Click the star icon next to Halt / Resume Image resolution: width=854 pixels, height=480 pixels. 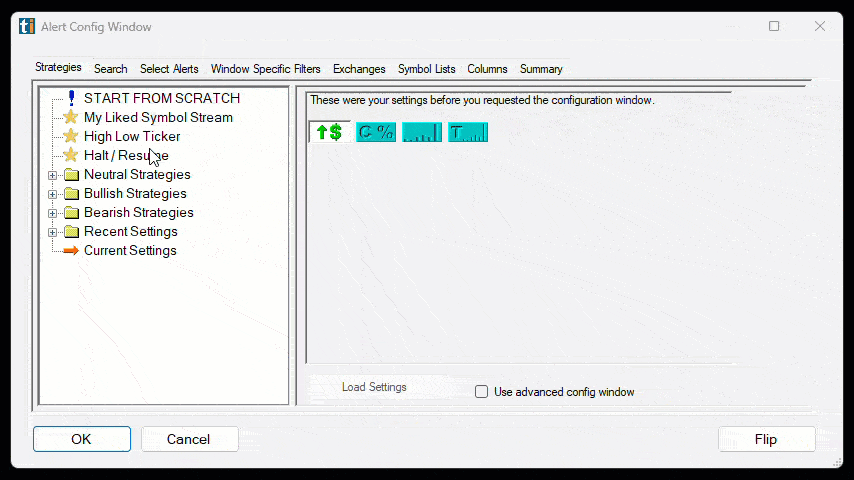[x=71, y=155]
